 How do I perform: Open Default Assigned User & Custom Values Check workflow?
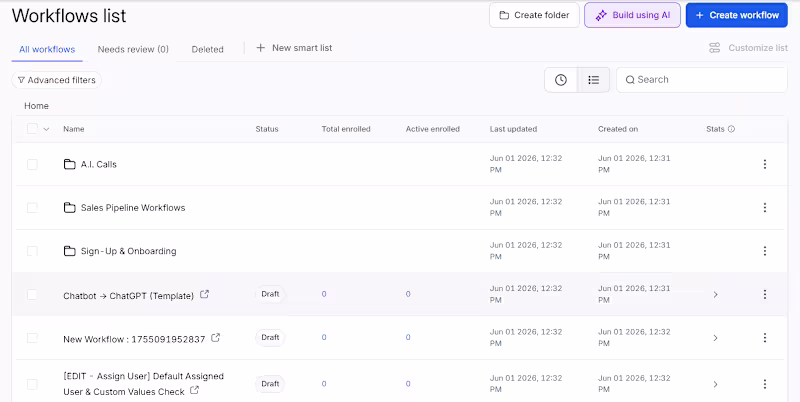143,384
